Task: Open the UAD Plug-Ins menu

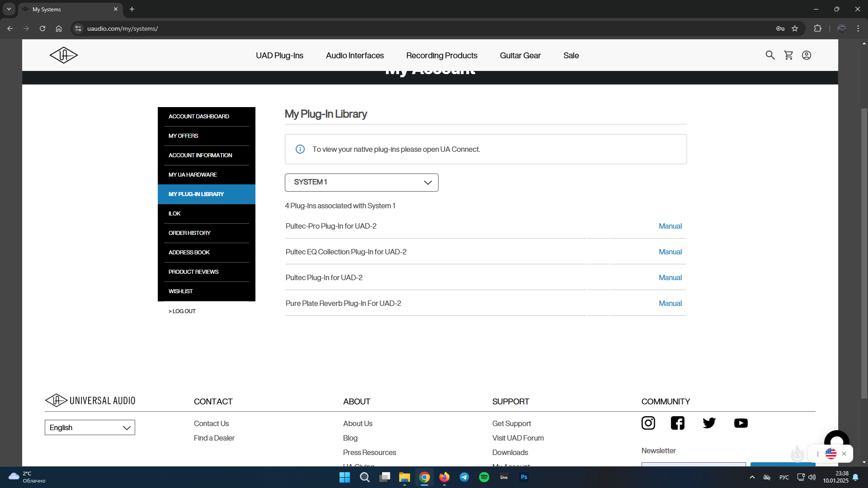Action: click(279, 56)
